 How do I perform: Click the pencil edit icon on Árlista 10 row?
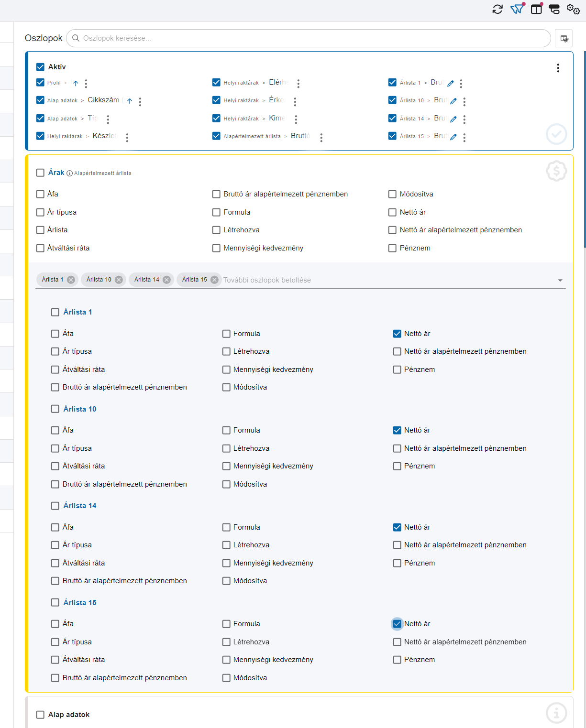pos(453,101)
